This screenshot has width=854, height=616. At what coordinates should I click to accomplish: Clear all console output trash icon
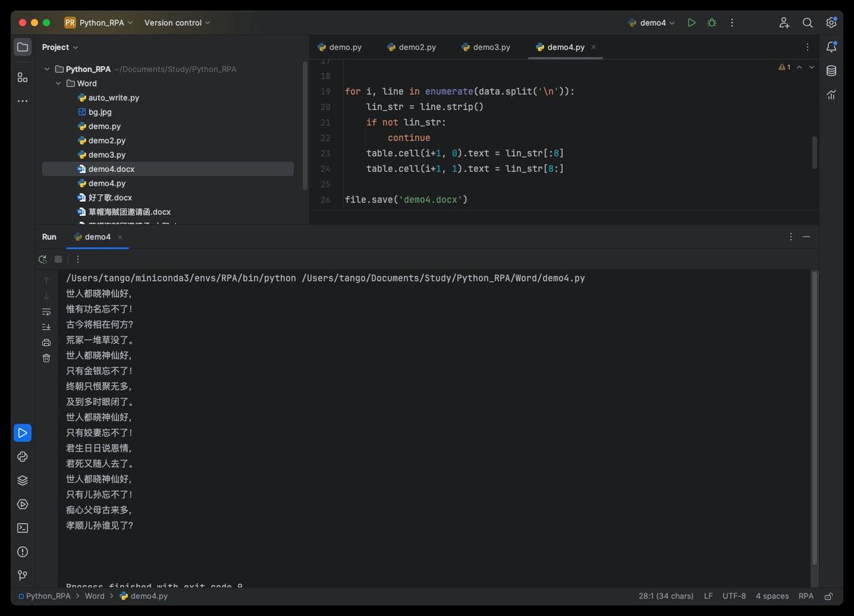click(x=46, y=358)
